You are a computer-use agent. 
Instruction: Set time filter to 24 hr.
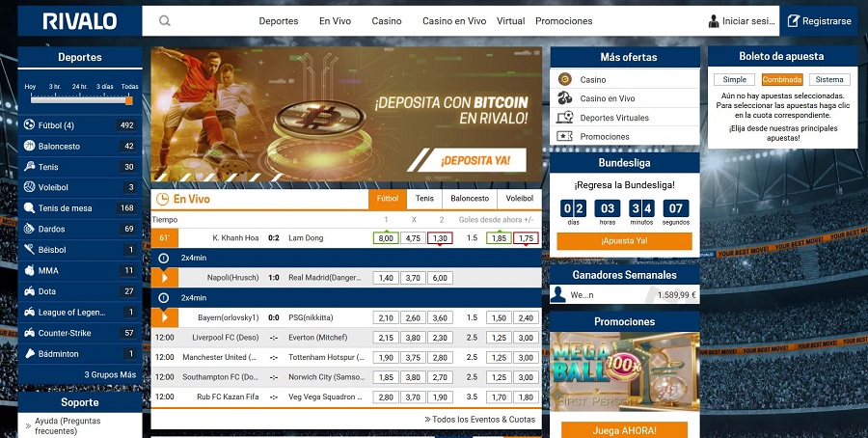point(80,87)
